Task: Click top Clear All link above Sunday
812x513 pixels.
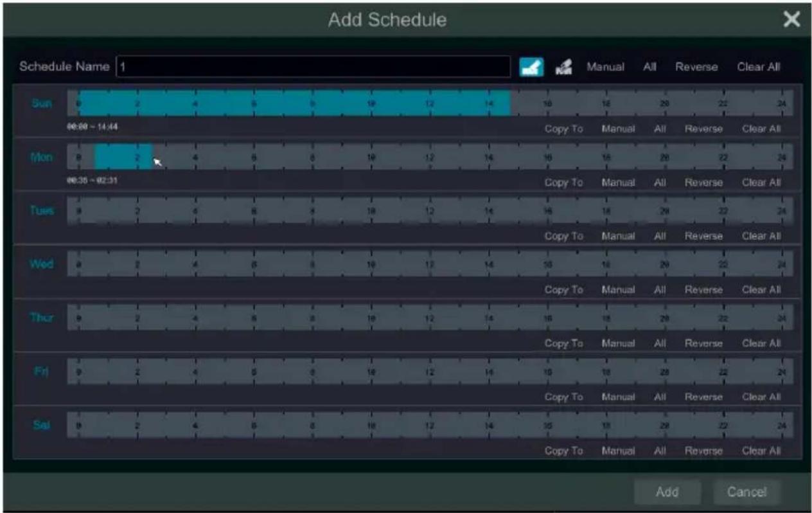Action: (x=759, y=67)
